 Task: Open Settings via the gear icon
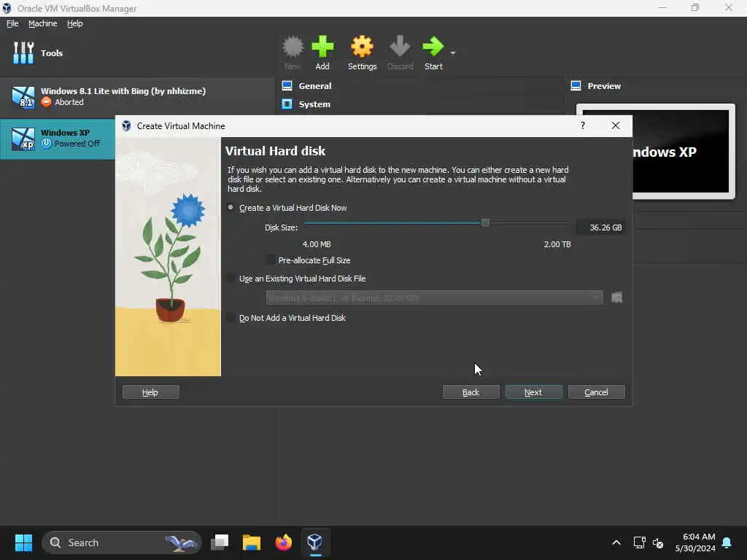(362, 47)
